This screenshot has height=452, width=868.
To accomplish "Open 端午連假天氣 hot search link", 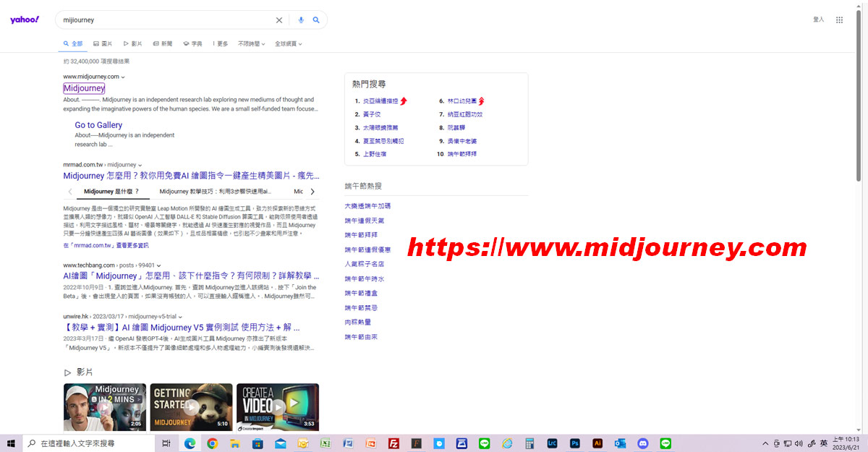I will 365,221.
